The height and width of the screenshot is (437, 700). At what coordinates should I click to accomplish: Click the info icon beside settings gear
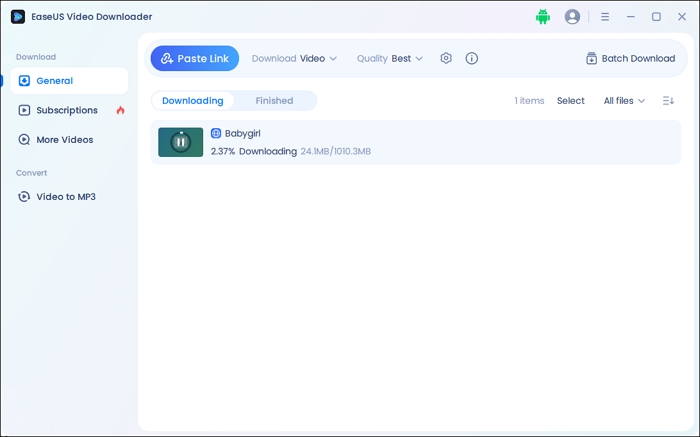472,59
